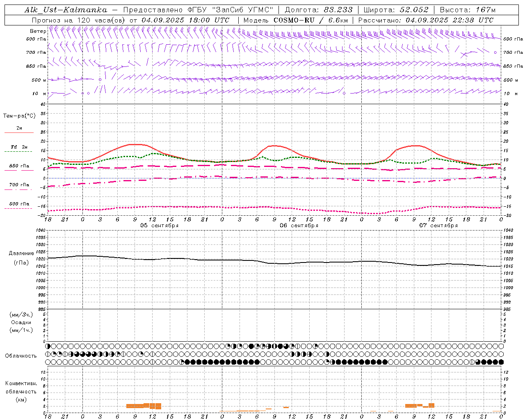
Task: Select 'Прогноз на 120 часа(ов)' forecast range text
Action: (79, 20)
